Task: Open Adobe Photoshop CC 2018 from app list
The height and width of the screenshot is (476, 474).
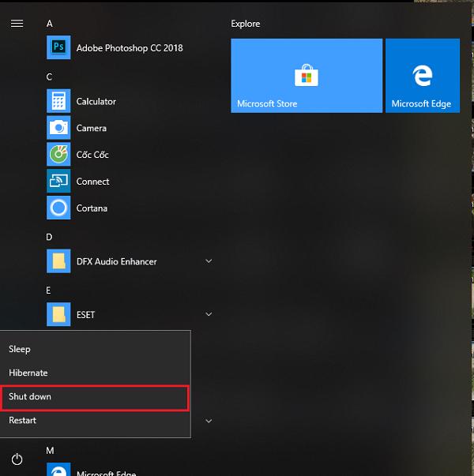Action: [x=129, y=48]
